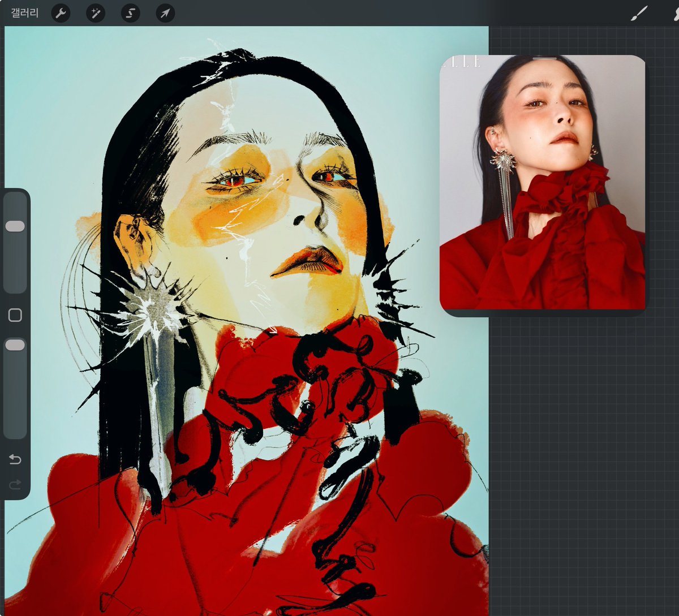Image resolution: width=679 pixels, height=616 pixels.
Task: Activate the Transform arrow tool
Action: tap(165, 13)
